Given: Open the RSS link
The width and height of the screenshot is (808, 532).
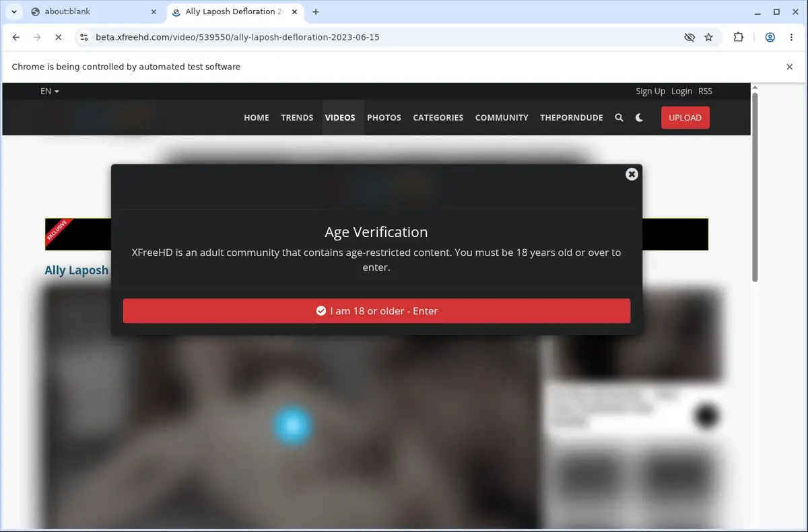Looking at the screenshot, I should point(705,91).
